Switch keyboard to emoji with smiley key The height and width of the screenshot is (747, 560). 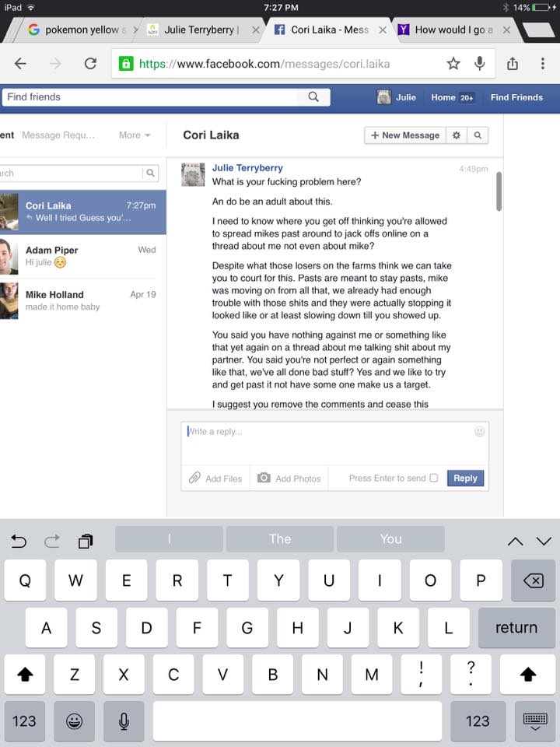coord(75,721)
